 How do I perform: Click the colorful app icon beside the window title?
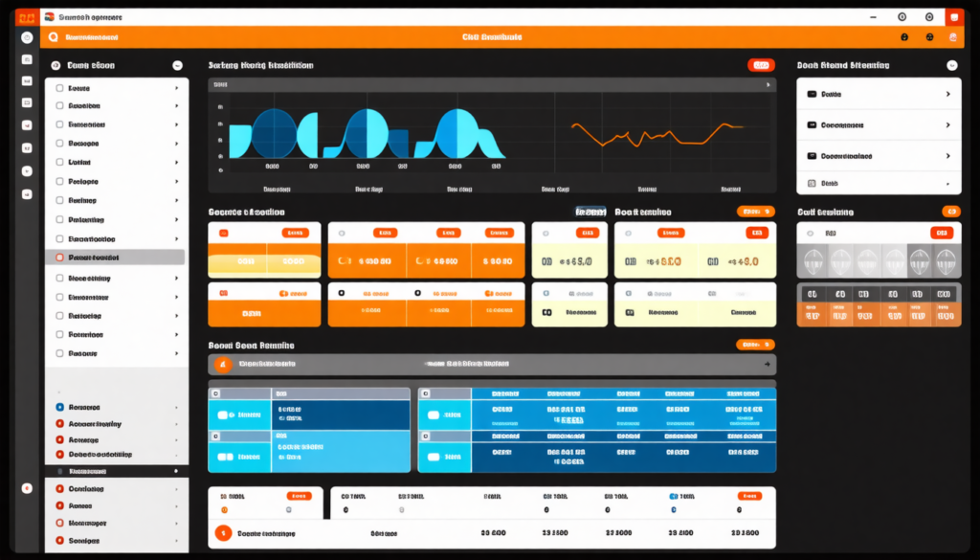tap(50, 17)
